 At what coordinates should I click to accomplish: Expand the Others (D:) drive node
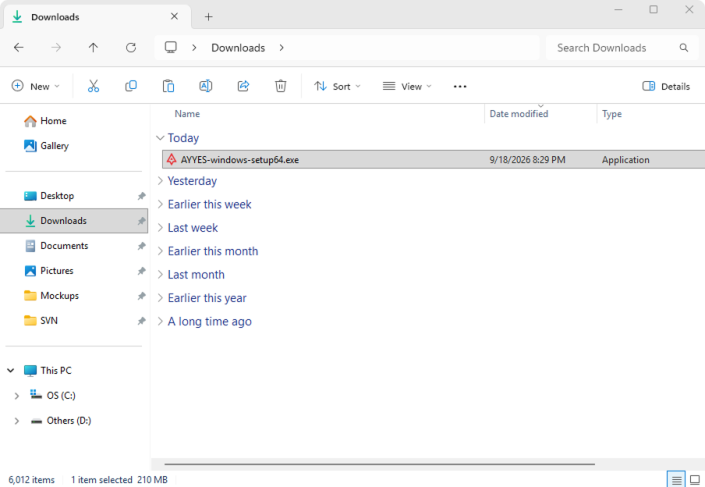pos(17,421)
